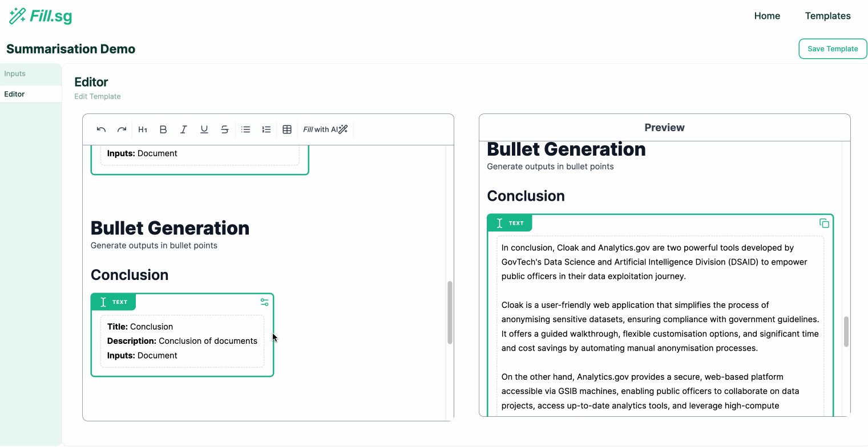This screenshot has height=447, width=868.
Task: Click the redo icon in editor toolbar
Action: pos(122,129)
